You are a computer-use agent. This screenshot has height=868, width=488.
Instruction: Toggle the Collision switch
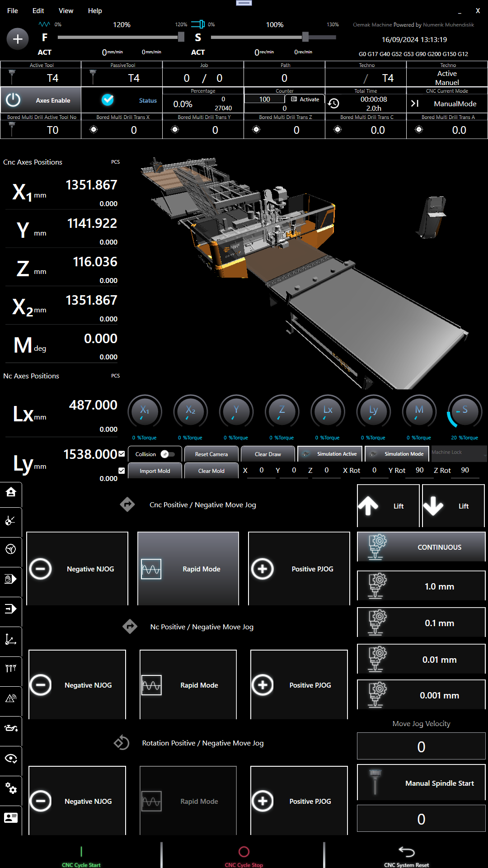tap(168, 454)
